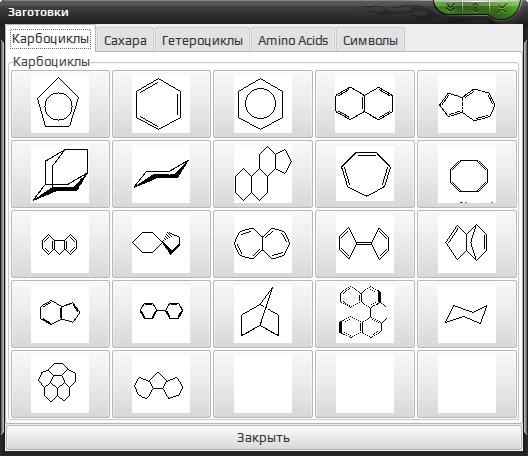Viewport: 528px width, 456px height.
Task: Insert the thin-line cyclohexane chair template
Action: coord(467,314)
